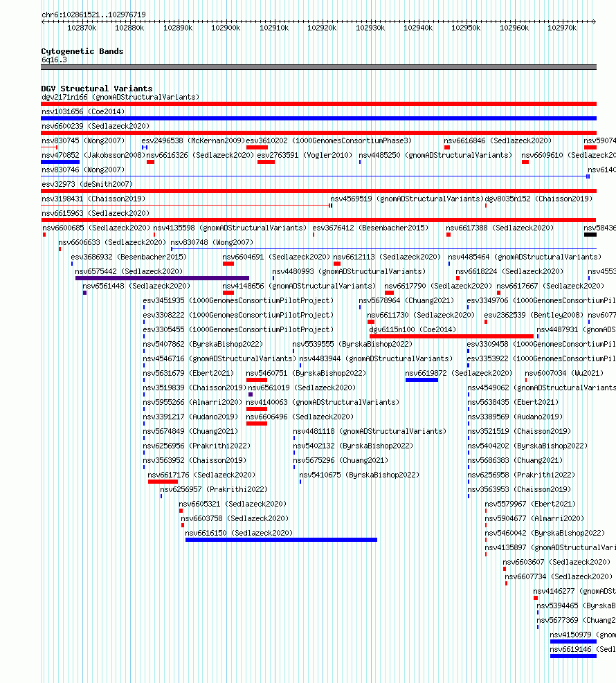Open nsv6615963 (Sedlazeck2020) variant
The image size is (616, 683).
pyautogui.click(x=96, y=213)
